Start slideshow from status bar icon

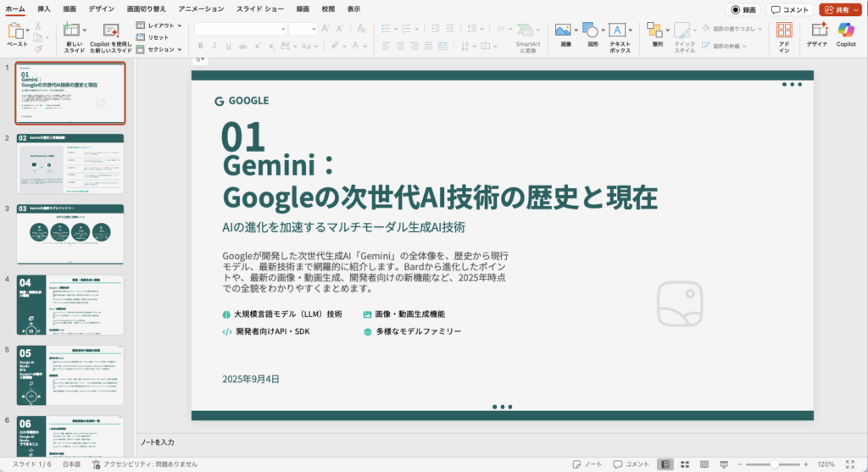pos(723,464)
